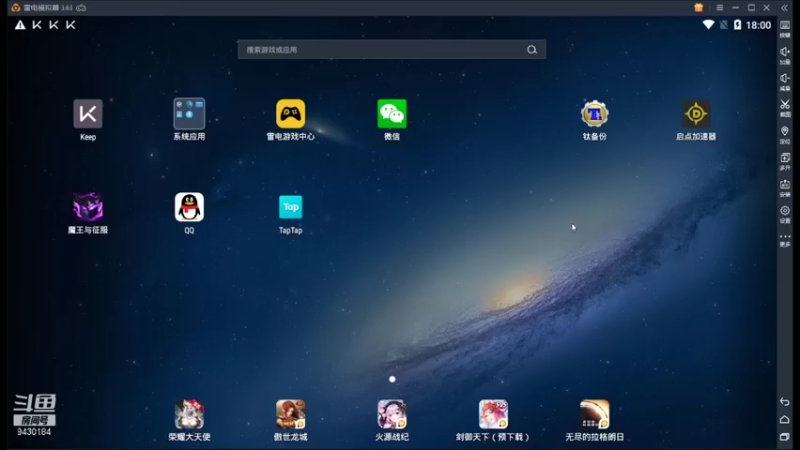
Task: Click the no-SIM signal status icon
Action: pyautogui.click(x=723, y=24)
